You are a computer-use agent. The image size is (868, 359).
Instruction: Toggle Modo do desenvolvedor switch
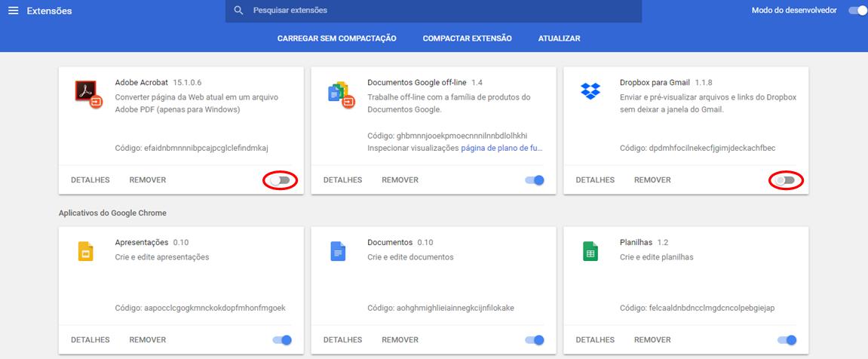coord(857,11)
